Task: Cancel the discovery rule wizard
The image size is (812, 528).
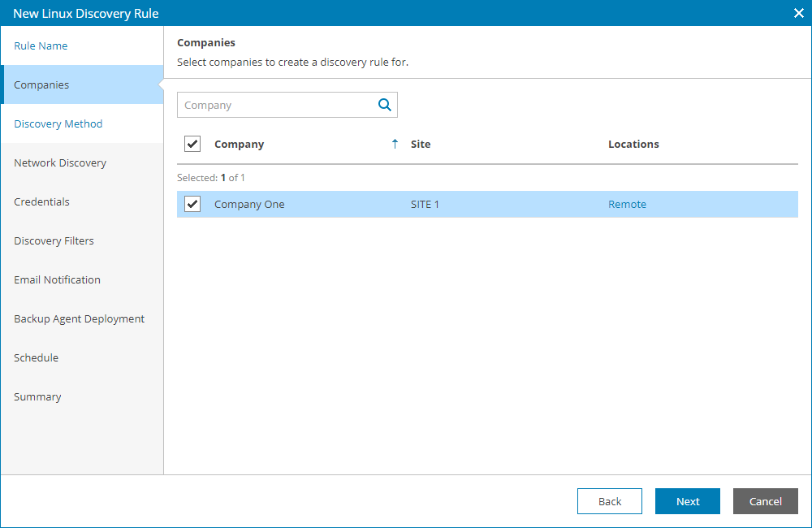Action: (765, 501)
